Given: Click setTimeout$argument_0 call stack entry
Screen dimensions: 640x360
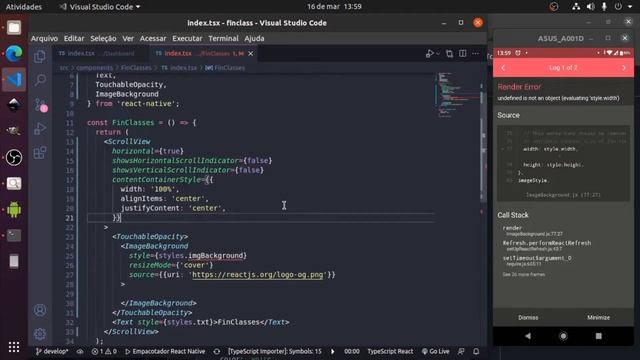Looking at the screenshot, I should tap(537, 260).
